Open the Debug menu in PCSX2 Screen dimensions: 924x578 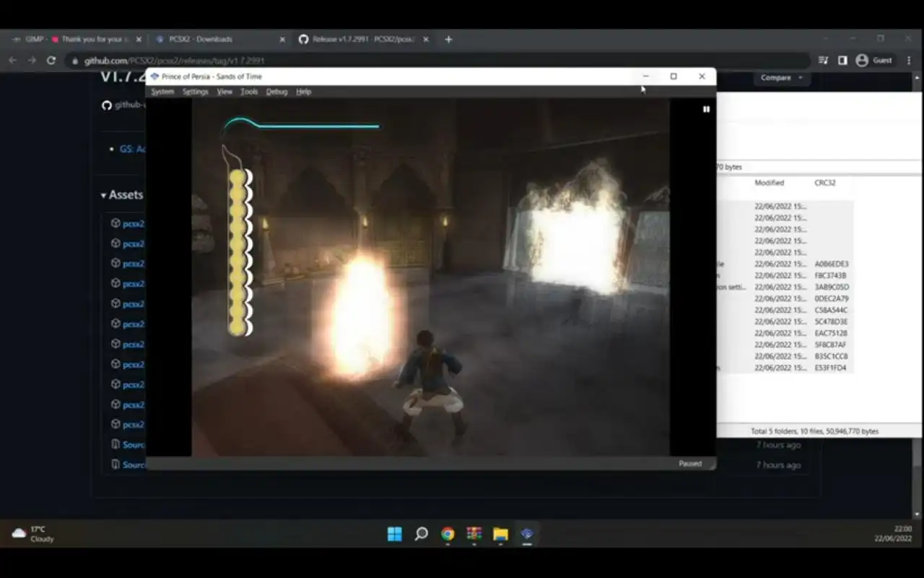pos(276,92)
